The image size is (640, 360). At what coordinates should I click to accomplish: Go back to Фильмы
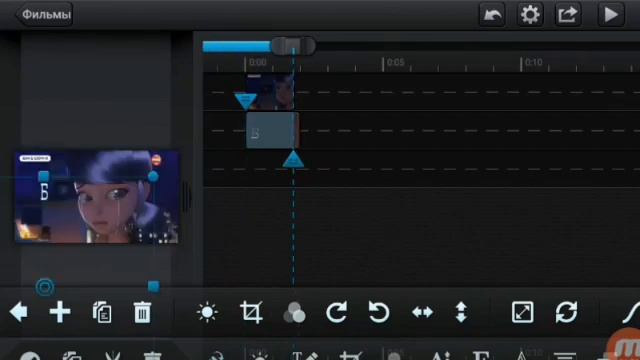[44, 15]
